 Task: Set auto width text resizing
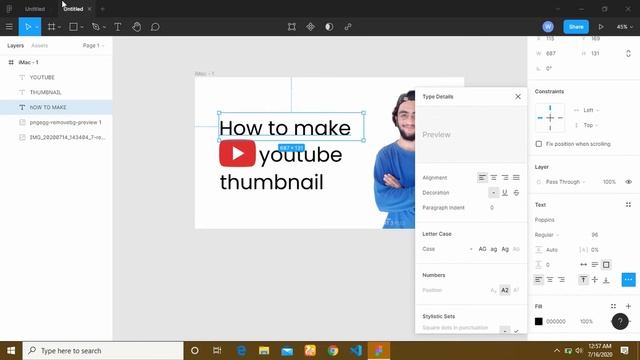[x=584, y=265]
